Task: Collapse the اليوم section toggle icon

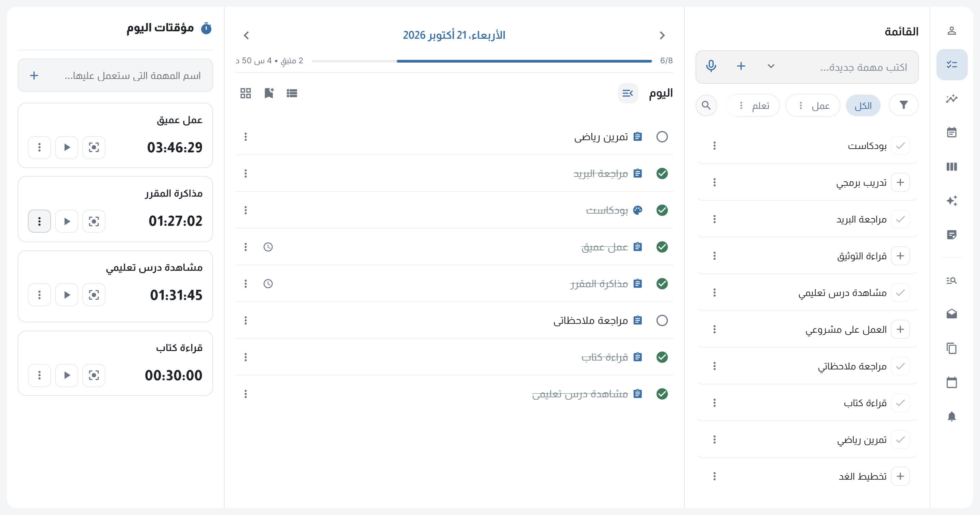Action: 628,93
